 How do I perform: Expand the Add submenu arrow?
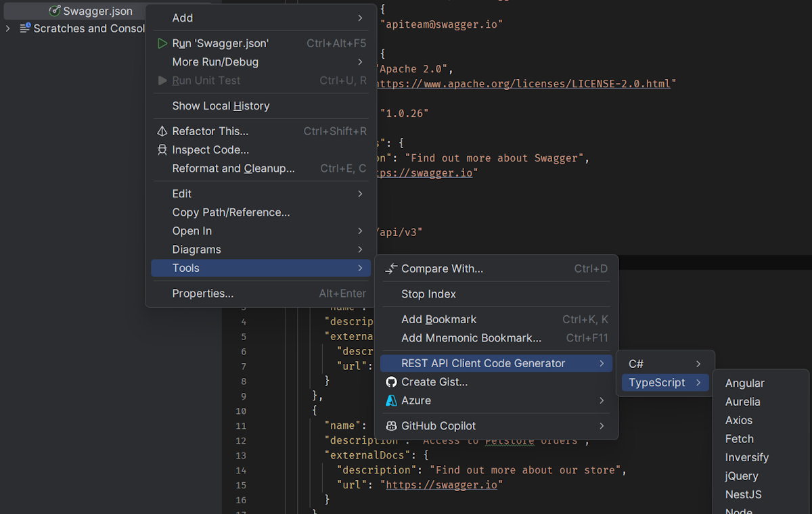[x=360, y=18]
